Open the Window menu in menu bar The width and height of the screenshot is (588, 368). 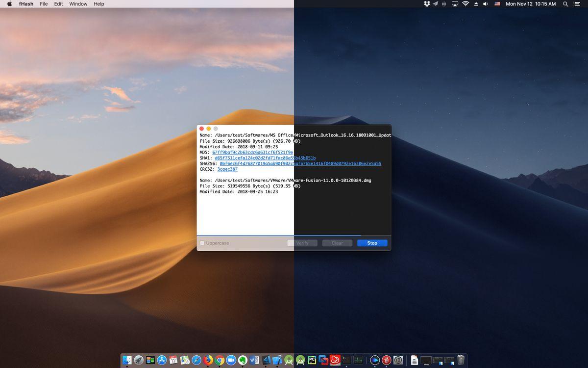click(78, 4)
